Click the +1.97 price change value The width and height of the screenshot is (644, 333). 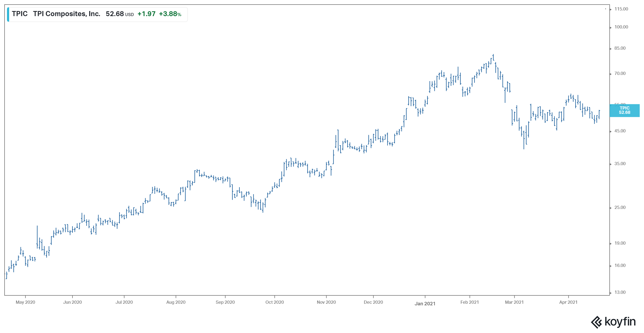click(147, 14)
